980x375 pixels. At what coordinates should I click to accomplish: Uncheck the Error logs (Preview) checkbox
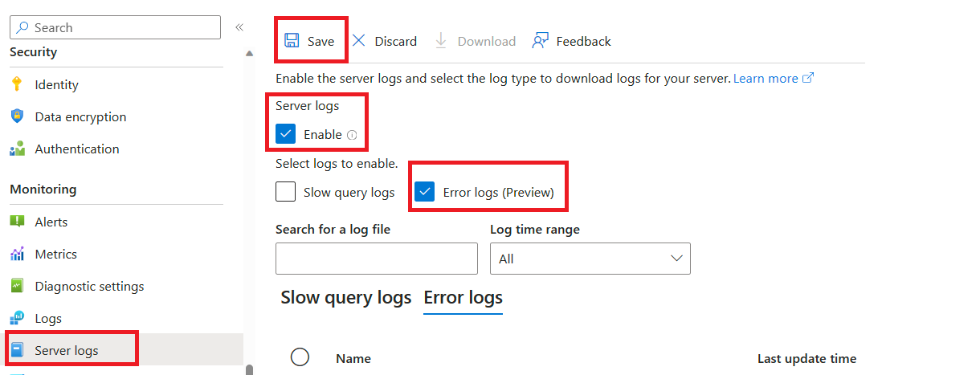(x=425, y=192)
